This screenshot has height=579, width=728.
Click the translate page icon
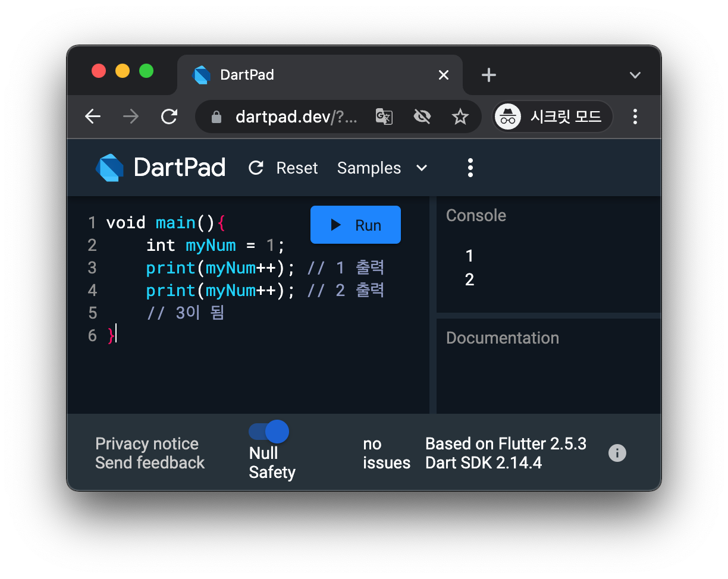tap(384, 117)
